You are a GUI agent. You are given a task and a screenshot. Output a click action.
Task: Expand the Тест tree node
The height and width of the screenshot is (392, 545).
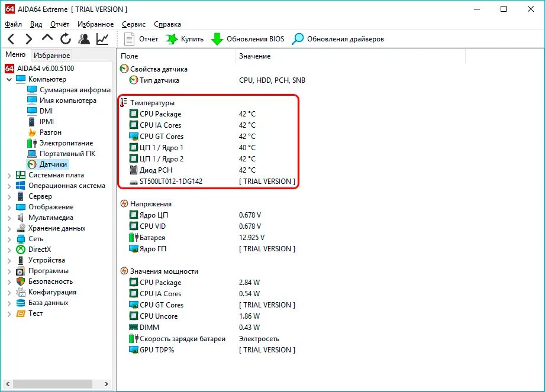point(9,313)
